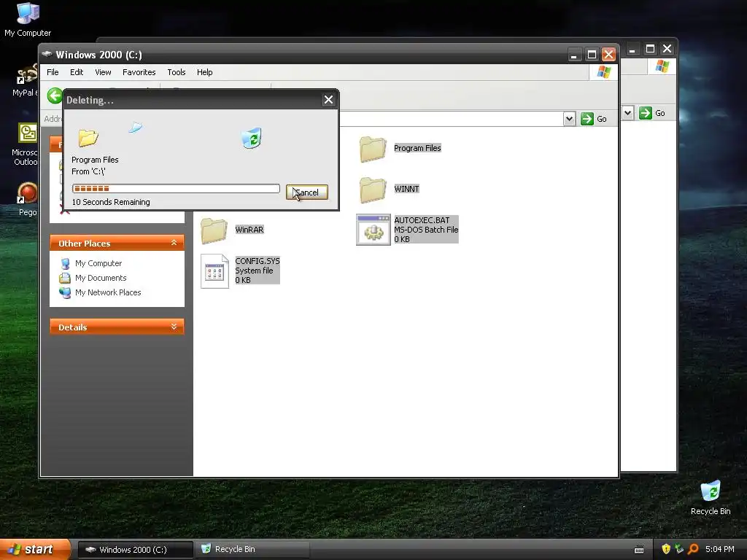Open the rear window's address dropdown
This screenshot has width=747, height=560.
[x=628, y=113]
